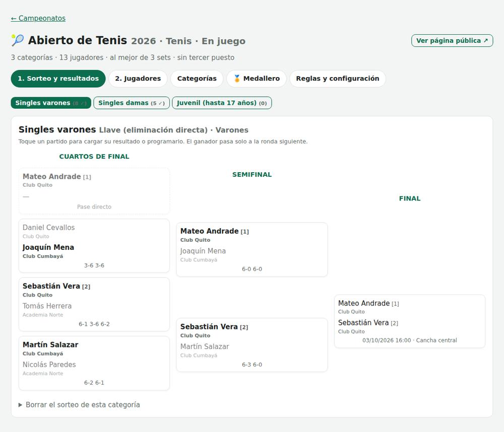Image resolution: width=504 pixels, height=432 pixels.
Task: Select the Singles varones category
Action: pos(51,103)
